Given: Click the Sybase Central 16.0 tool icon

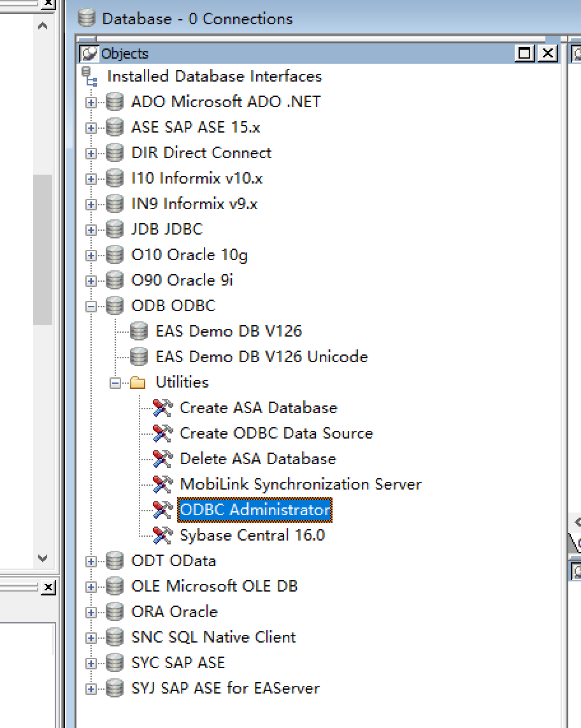Looking at the screenshot, I should [x=163, y=535].
